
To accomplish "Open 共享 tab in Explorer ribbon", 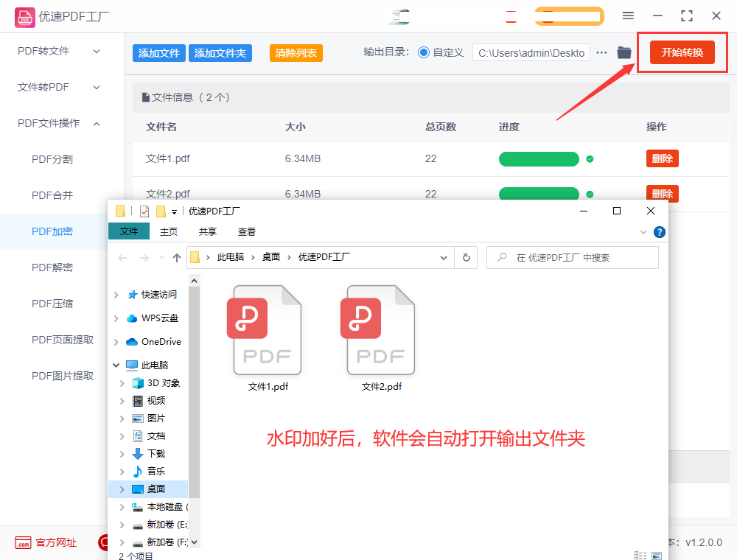I will pyautogui.click(x=208, y=231).
